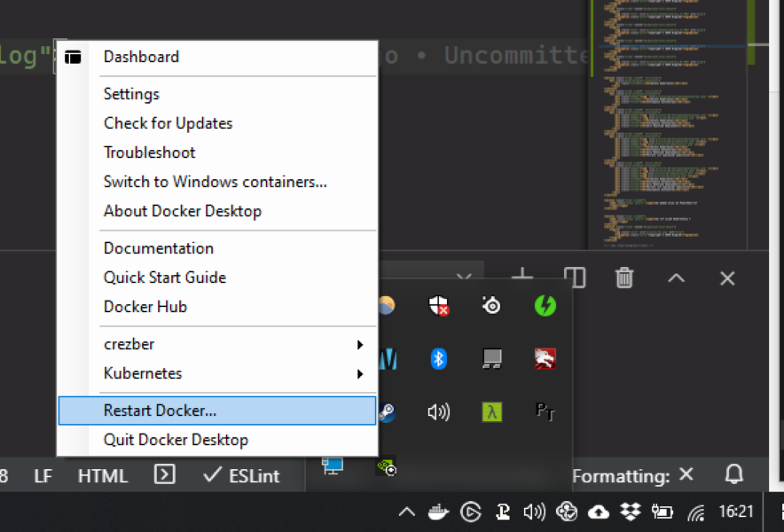Open the red dragon tray icon
This screenshot has width=784, height=532.
pyautogui.click(x=545, y=358)
